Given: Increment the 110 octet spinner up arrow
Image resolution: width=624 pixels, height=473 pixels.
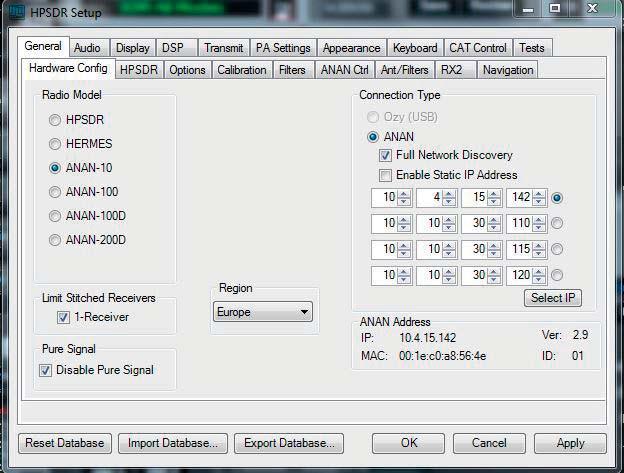Looking at the screenshot, I should pyautogui.click(x=539, y=220).
